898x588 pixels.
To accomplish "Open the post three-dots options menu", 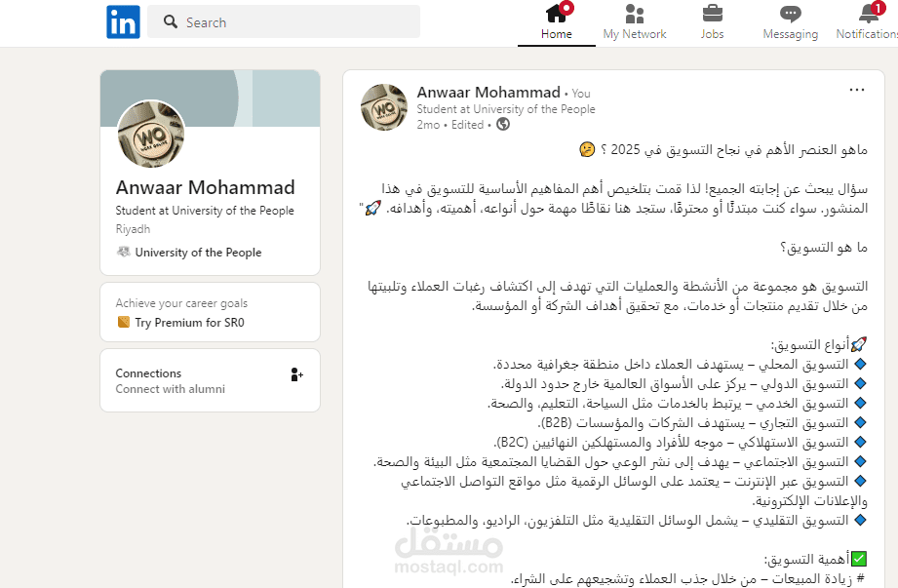I will 857,90.
